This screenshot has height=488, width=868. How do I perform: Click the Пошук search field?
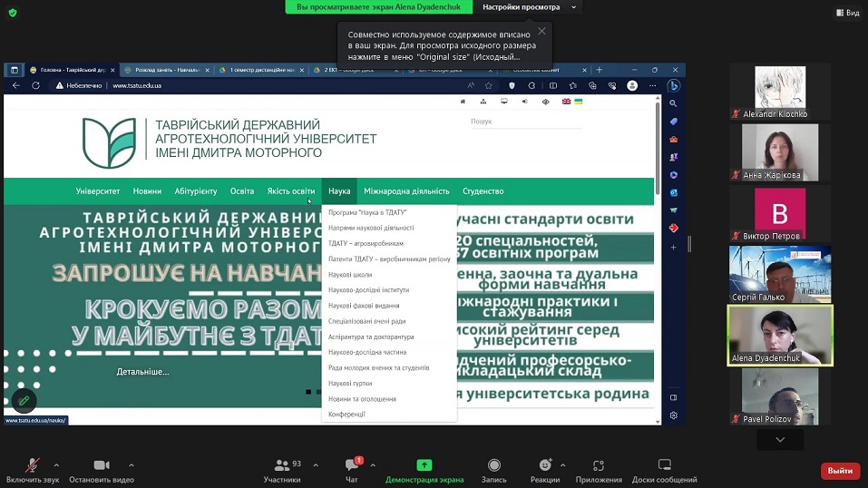526,122
